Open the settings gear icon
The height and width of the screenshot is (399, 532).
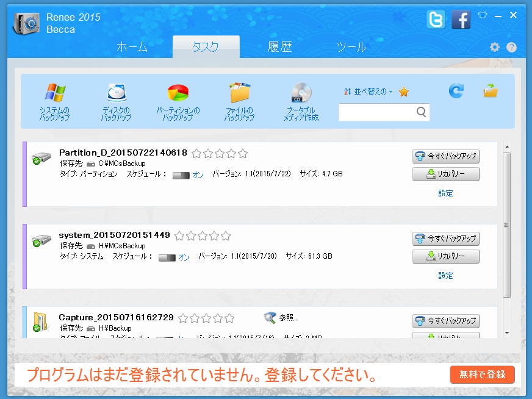click(x=495, y=47)
